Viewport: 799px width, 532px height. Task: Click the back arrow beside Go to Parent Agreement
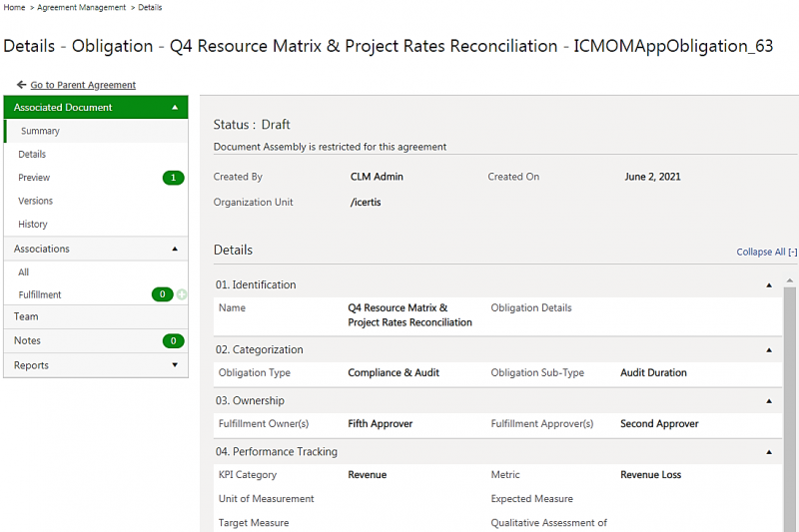(x=22, y=85)
